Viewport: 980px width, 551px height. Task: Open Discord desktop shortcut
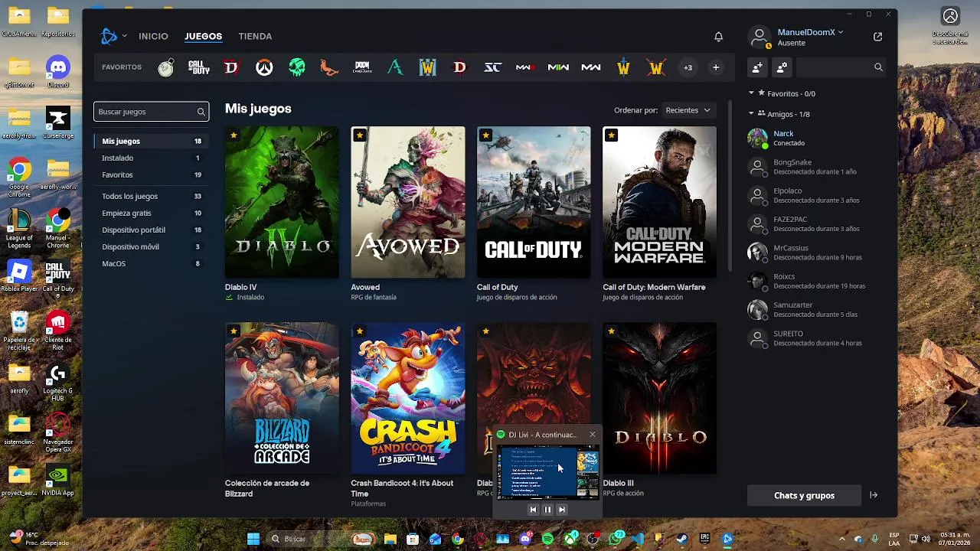[x=58, y=71]
